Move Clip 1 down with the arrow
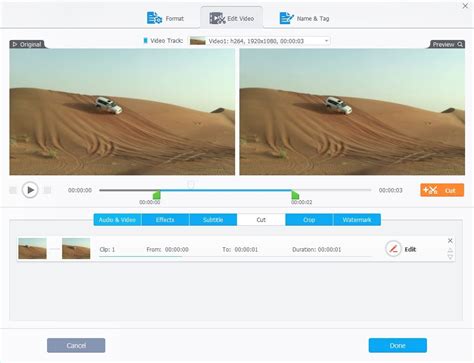Screen dimensions: 474x363 pyautogui.click(x=450, y=256)
